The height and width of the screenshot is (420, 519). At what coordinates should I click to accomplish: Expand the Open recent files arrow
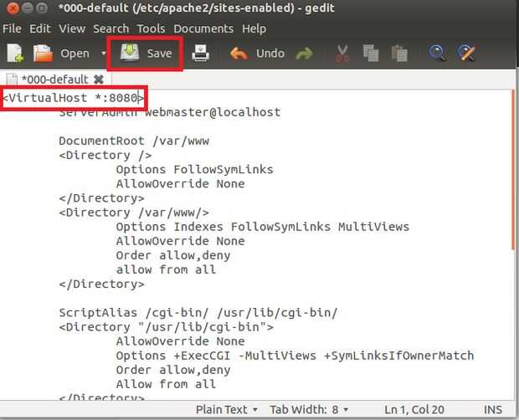tap(104, 53)
